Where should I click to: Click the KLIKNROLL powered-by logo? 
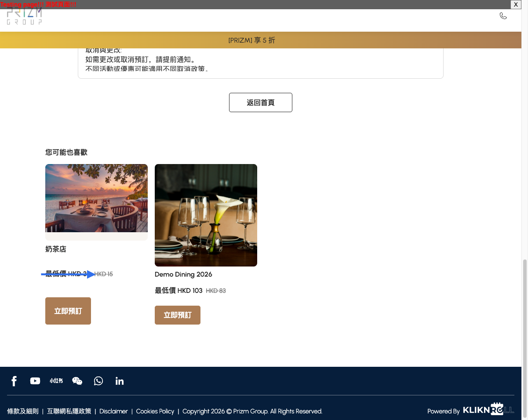coord(488,409)
